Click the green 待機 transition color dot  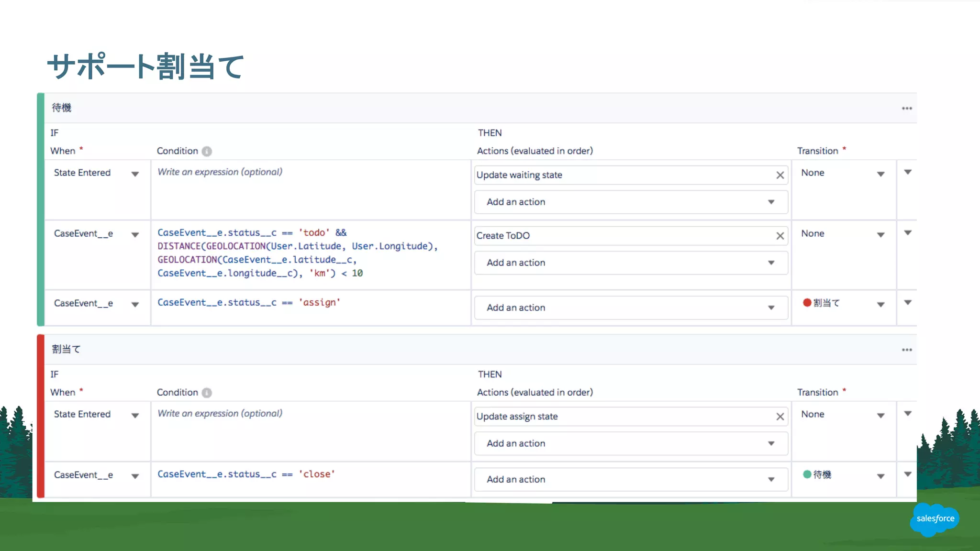pyautogui.click(x=807, y=474)
